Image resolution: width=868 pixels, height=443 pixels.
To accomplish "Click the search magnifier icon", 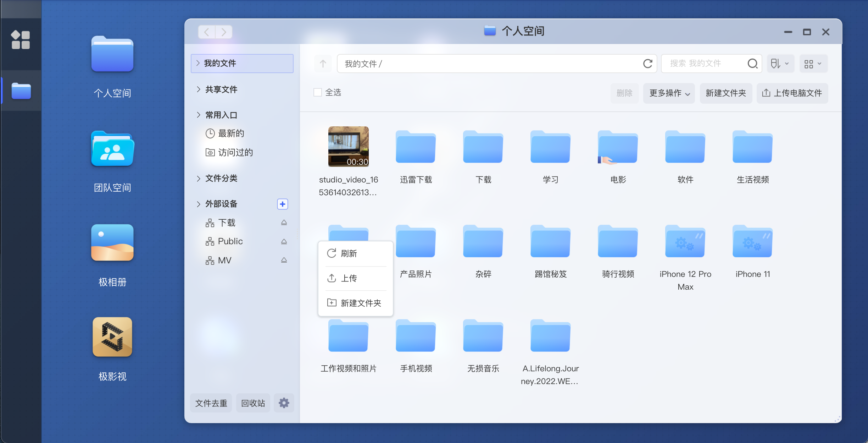I will [x=752, y=64].
